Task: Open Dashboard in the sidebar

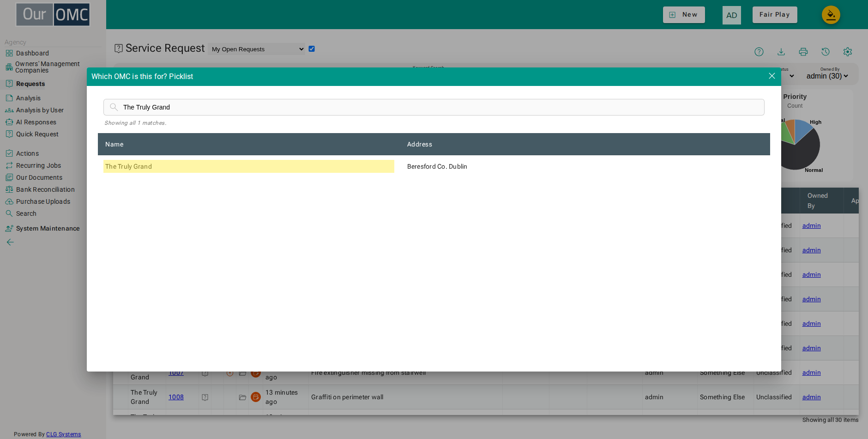Action: pyautogui.click(x=32, y=53)
